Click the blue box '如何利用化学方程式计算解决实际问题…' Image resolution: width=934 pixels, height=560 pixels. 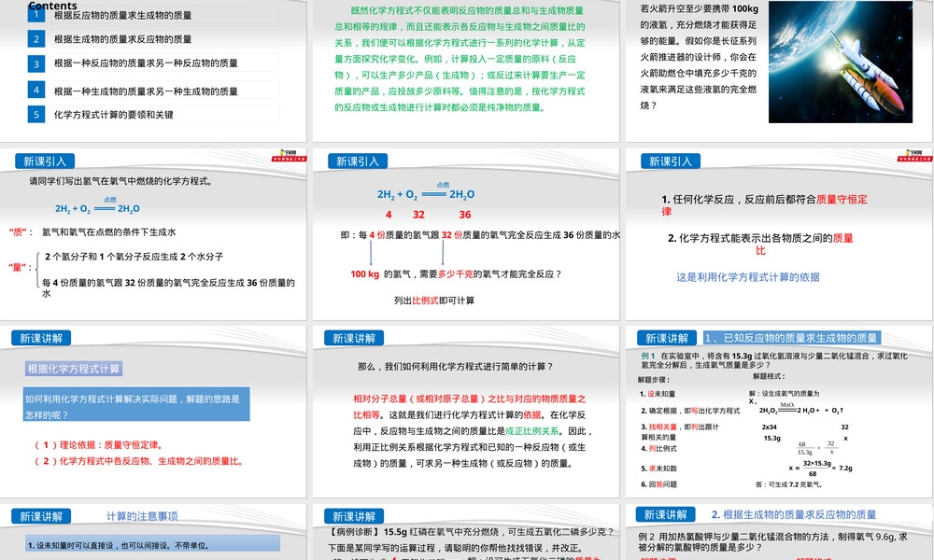click(136, 405)
